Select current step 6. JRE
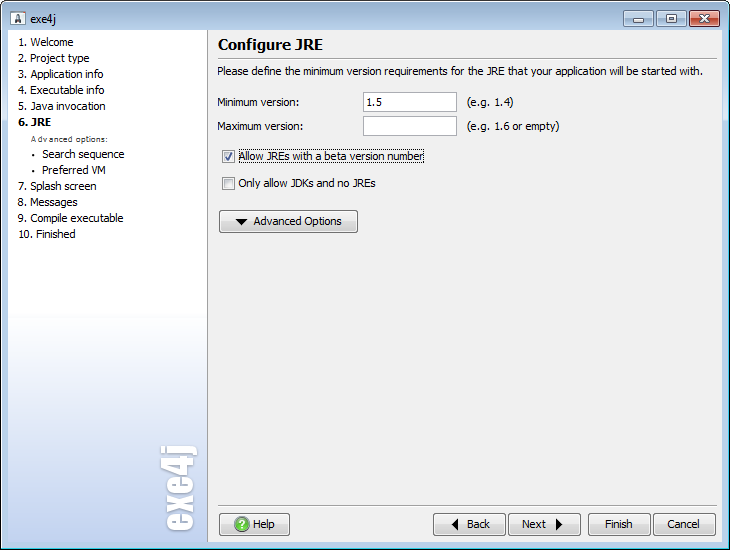730x550 pixels. [34, 122]
